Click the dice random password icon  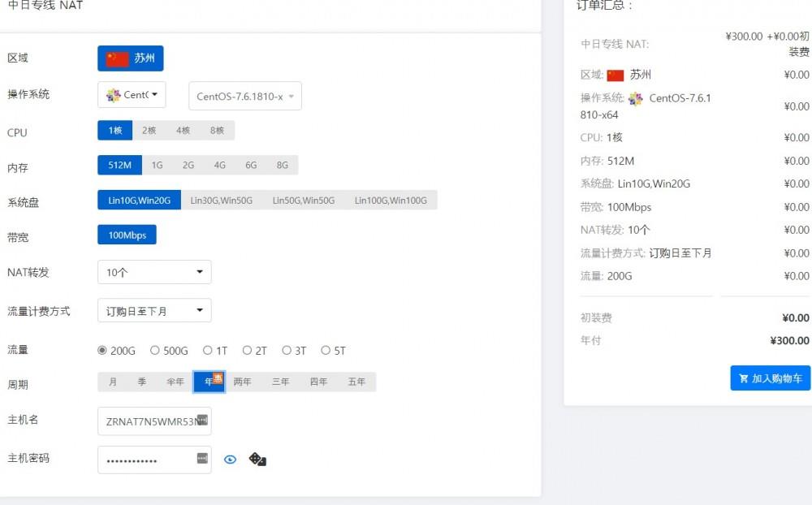257,460
